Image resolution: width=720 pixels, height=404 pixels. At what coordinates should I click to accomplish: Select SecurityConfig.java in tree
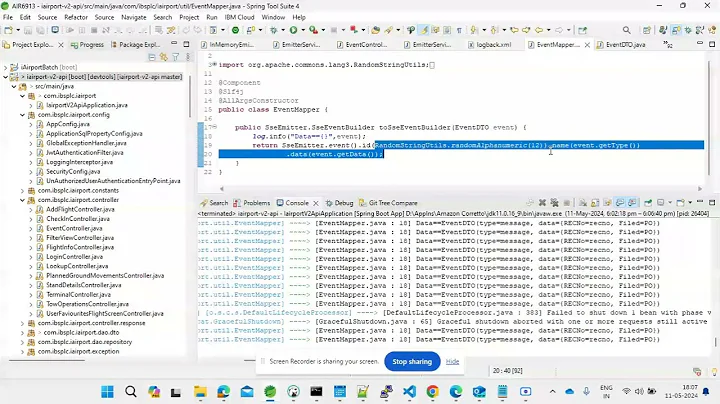click(x=73, y=171)
